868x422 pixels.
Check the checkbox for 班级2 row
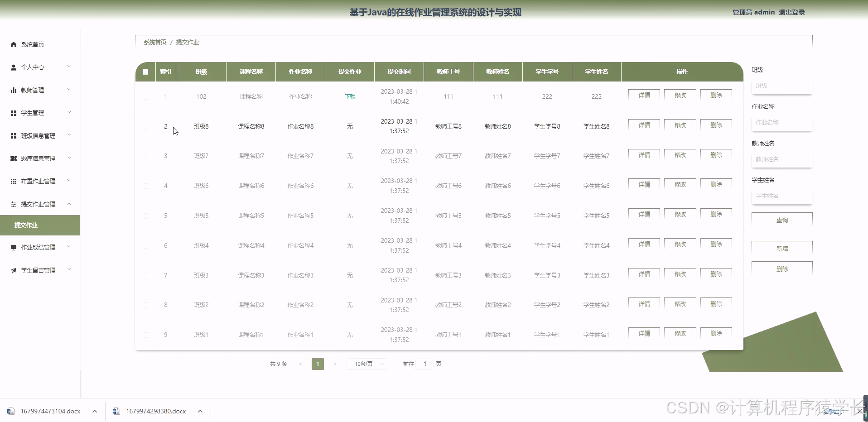pyautogui.click(x=145, y=305)
